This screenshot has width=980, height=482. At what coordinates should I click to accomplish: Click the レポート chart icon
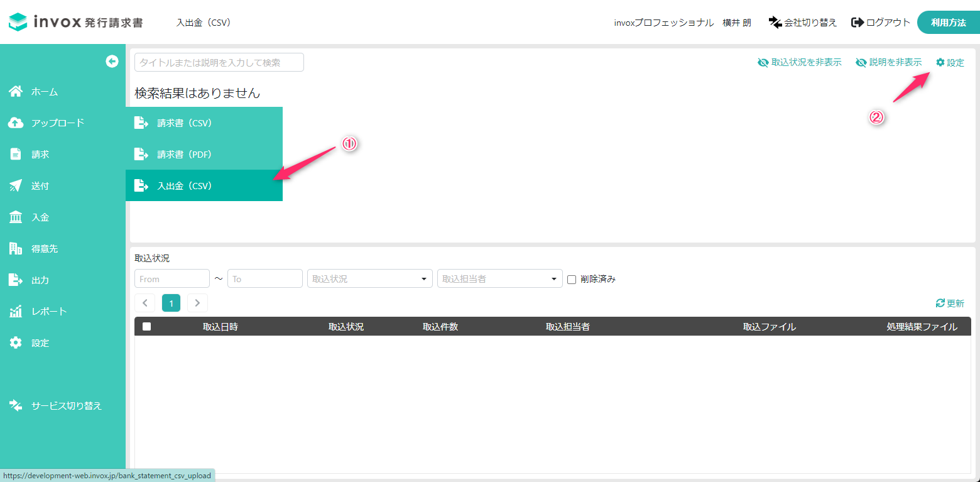pyautogui.click(x=16, y=312)
